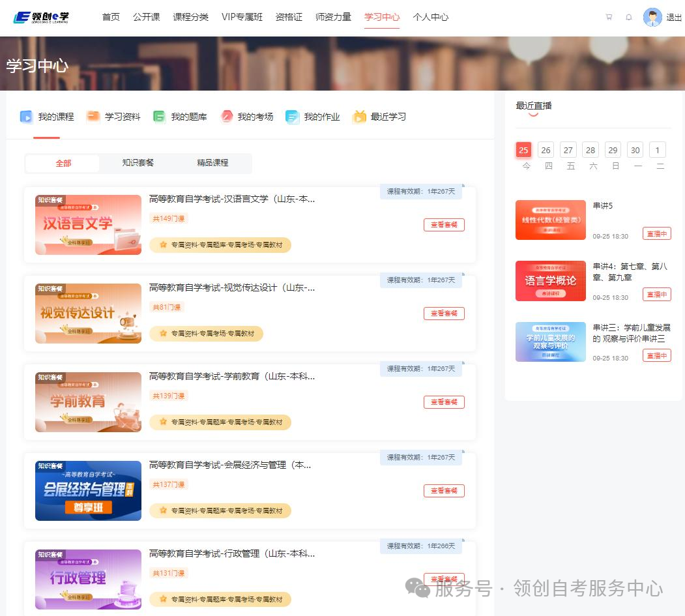This screenshot has width=685, height=616.
Task: Click 直播中 button for 语言学概论
Action: coord(656,294)
